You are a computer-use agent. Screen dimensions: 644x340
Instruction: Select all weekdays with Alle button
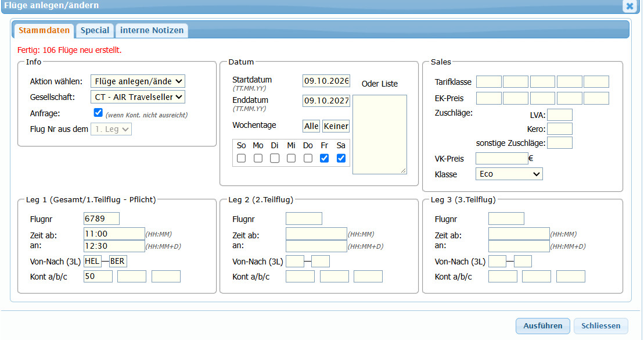[x=311, y=126]
